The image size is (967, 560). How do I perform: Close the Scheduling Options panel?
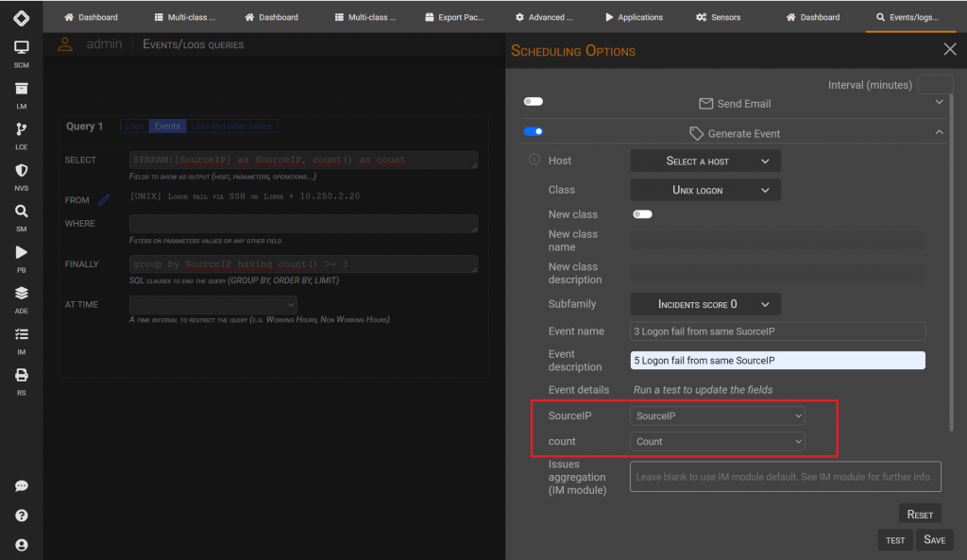point(950,49)
